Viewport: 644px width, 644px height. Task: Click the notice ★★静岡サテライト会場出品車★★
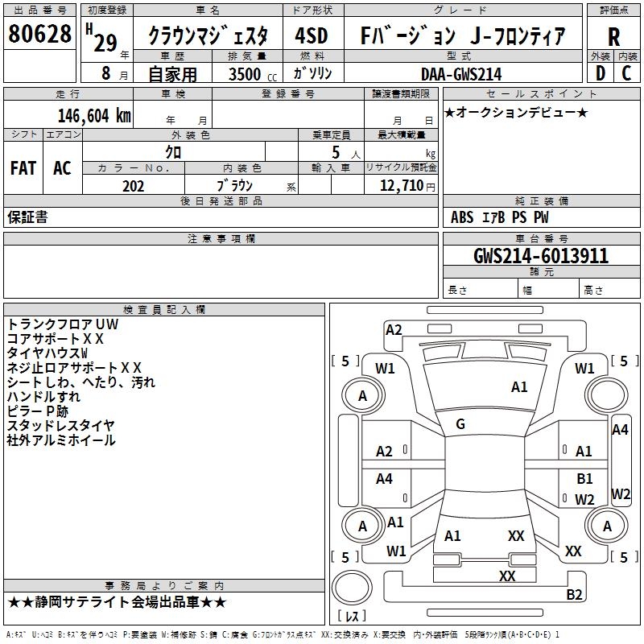(x=117, y=602)
